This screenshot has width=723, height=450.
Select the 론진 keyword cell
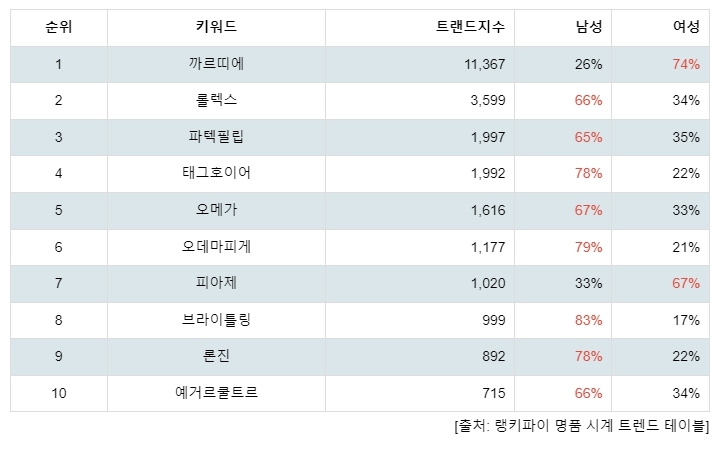coord(216,356)
